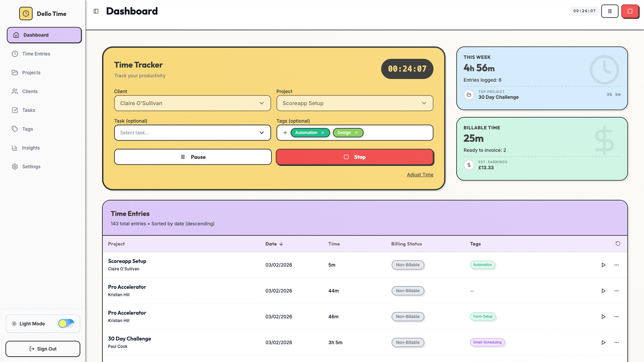Viewport: 644px width, 362px height.
Task: Toggle the Light Mode switch
Action: coord(66,323)
